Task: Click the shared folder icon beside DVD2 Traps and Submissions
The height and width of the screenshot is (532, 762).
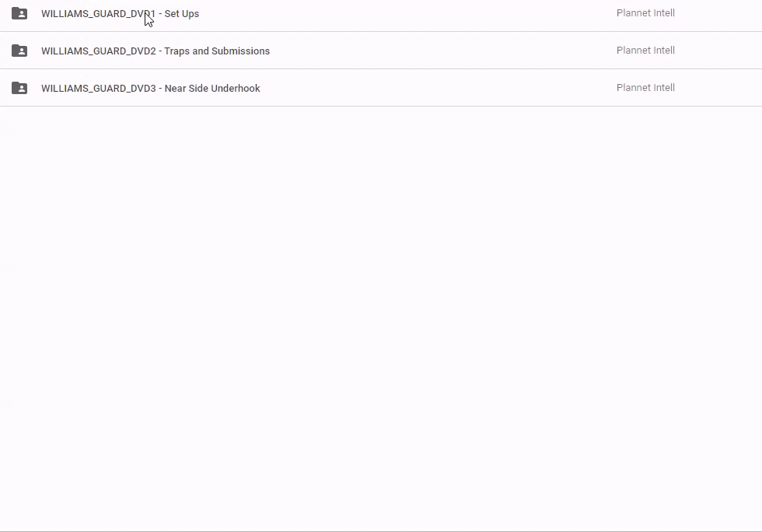Action: click(19, 51)
